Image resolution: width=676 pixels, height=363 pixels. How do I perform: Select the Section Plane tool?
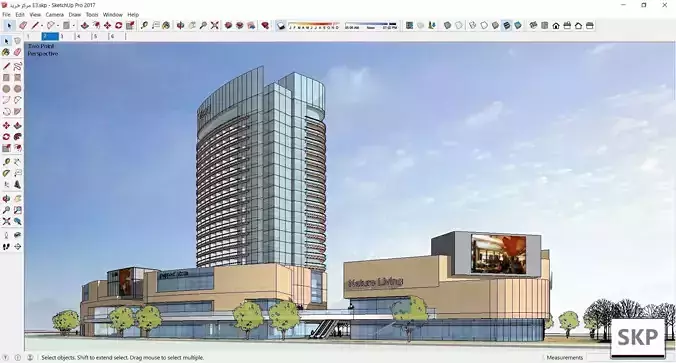coord(17,247)
